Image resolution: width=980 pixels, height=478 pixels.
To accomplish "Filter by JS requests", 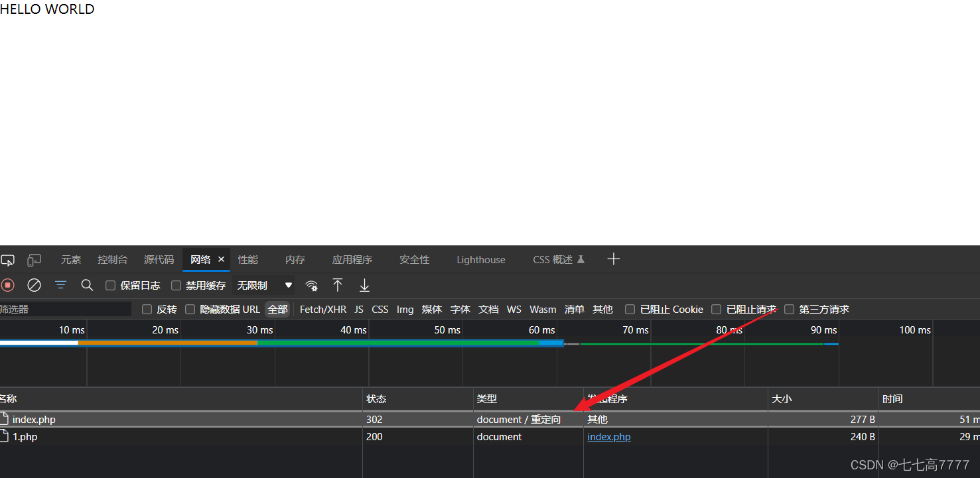I will tap(359, 309).
